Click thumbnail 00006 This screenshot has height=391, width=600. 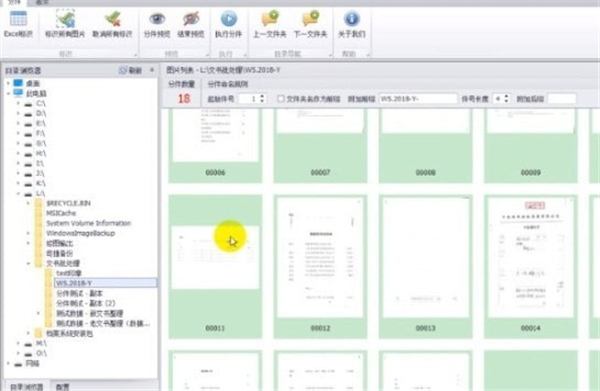[x=215, y=145]
